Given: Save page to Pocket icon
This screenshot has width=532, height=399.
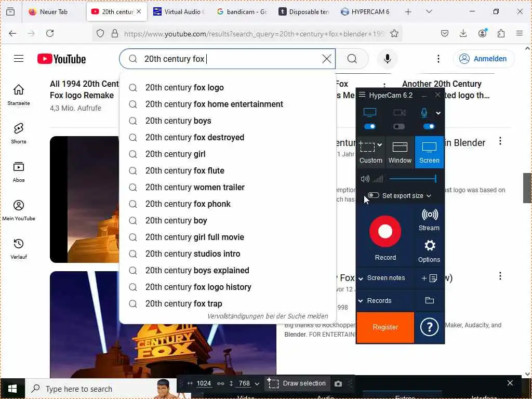Looking at the screenshot, I should [445, 33].
